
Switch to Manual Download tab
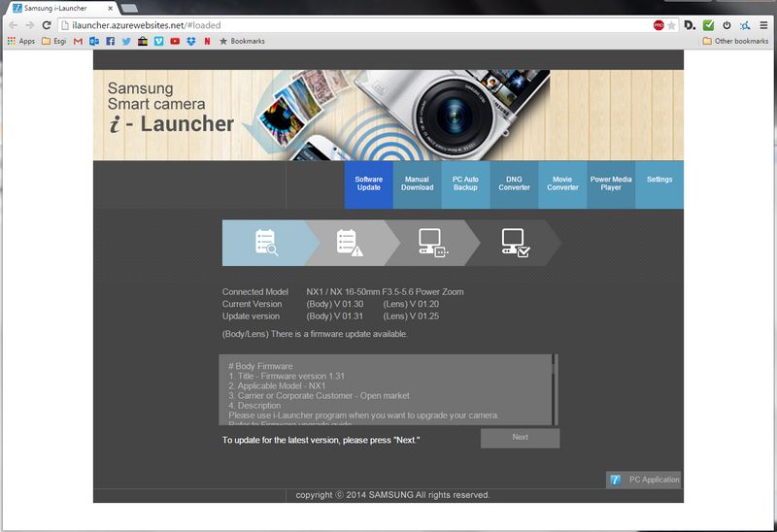tap(418, 183)
